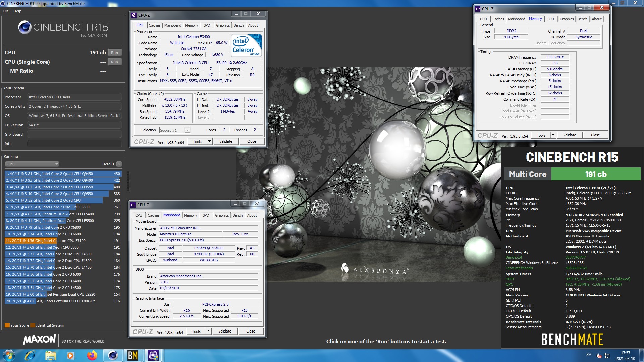Run the CPU Single Core test

click(x=114, y=62)
